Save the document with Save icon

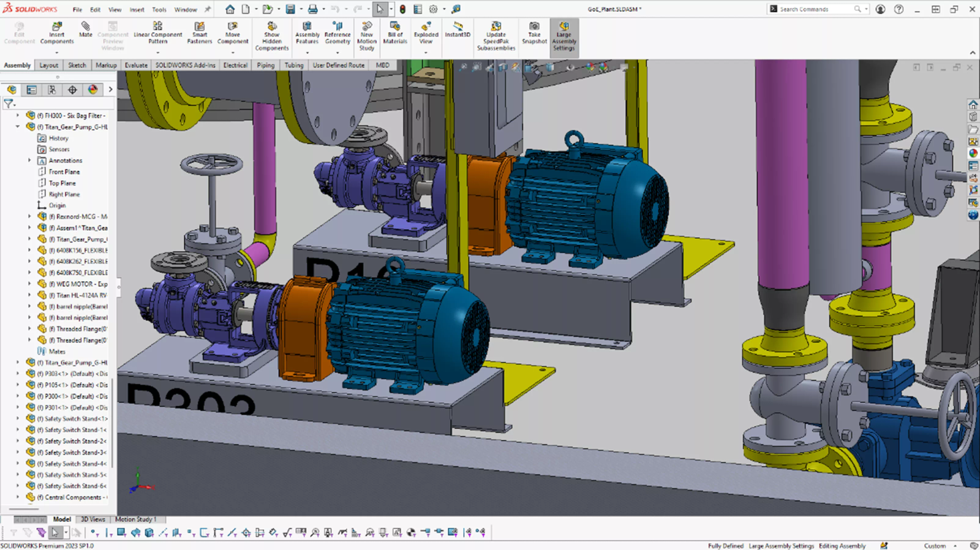(290, 9)
